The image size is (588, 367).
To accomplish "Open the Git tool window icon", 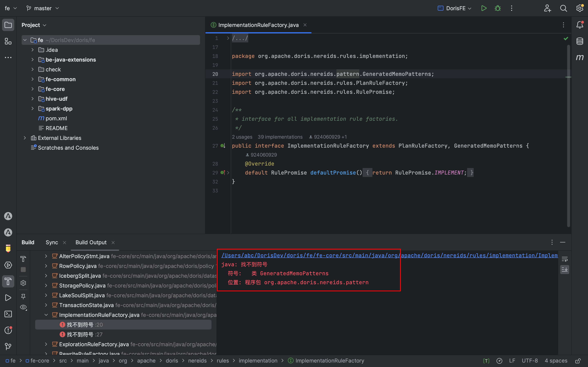I will [x=8, y=346].
